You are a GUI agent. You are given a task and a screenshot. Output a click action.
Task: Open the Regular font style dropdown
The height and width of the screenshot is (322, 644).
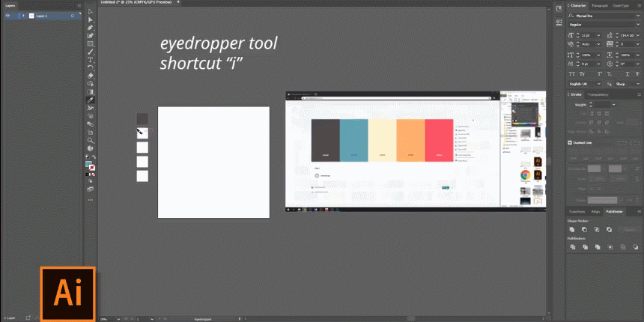pyautogui.click(x=638, y=25)
